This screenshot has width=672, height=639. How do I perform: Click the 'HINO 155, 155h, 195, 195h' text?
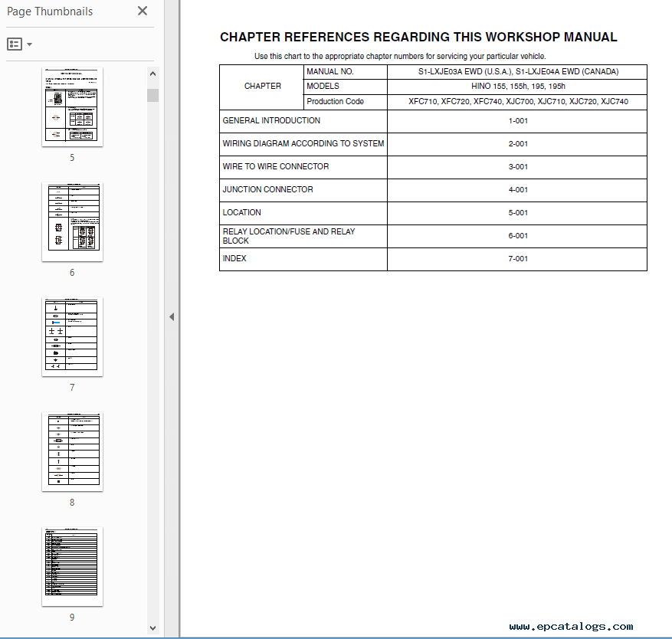[x=518, y=86]
